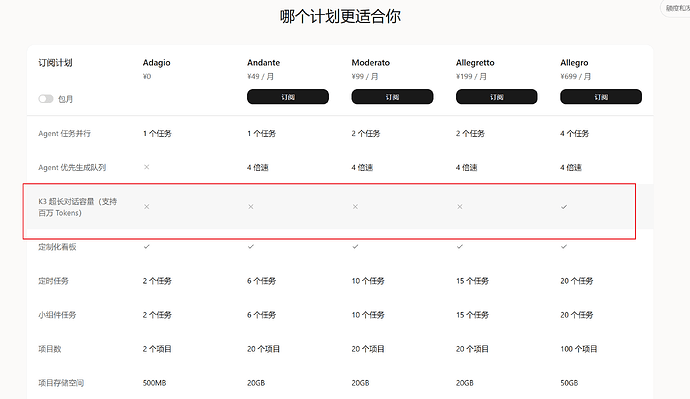Click Allegretto's 15 个任务 in 小组件任务 row
The image size is (690, 399).
pyautogui.click(x=472, y=315)
